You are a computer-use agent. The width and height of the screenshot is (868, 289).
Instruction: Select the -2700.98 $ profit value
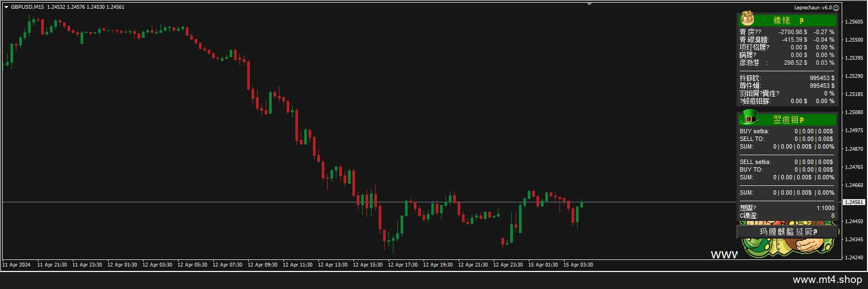pyautogui.click(x=792, y=32)
